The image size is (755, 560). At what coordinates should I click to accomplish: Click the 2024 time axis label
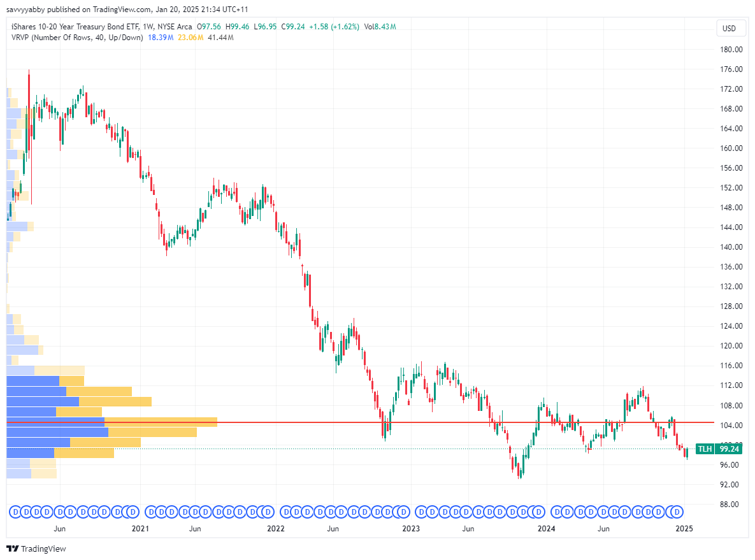click(x=546, y=529)
